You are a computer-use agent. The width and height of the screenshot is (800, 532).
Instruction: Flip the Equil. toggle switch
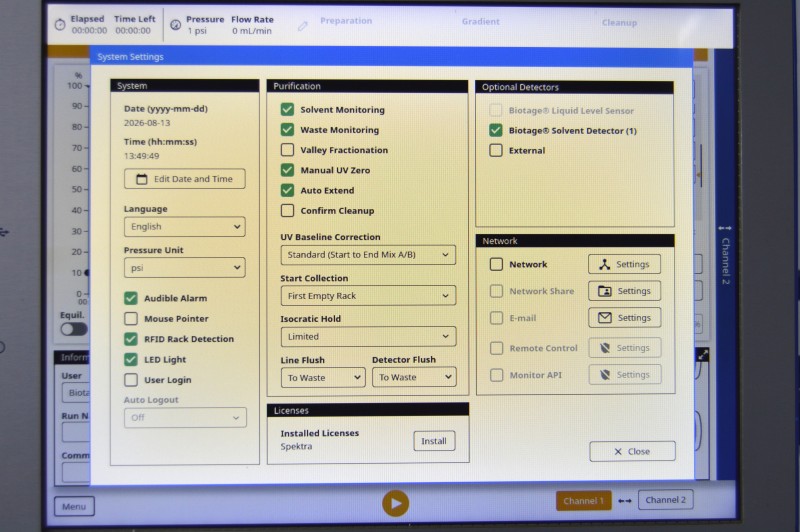pyautogui.click(x=74, y=329)
